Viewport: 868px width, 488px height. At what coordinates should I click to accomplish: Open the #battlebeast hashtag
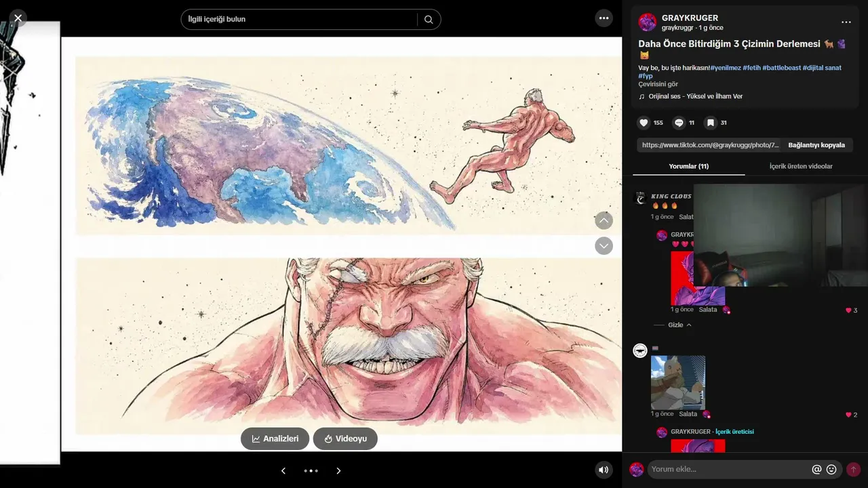(781, 68)
